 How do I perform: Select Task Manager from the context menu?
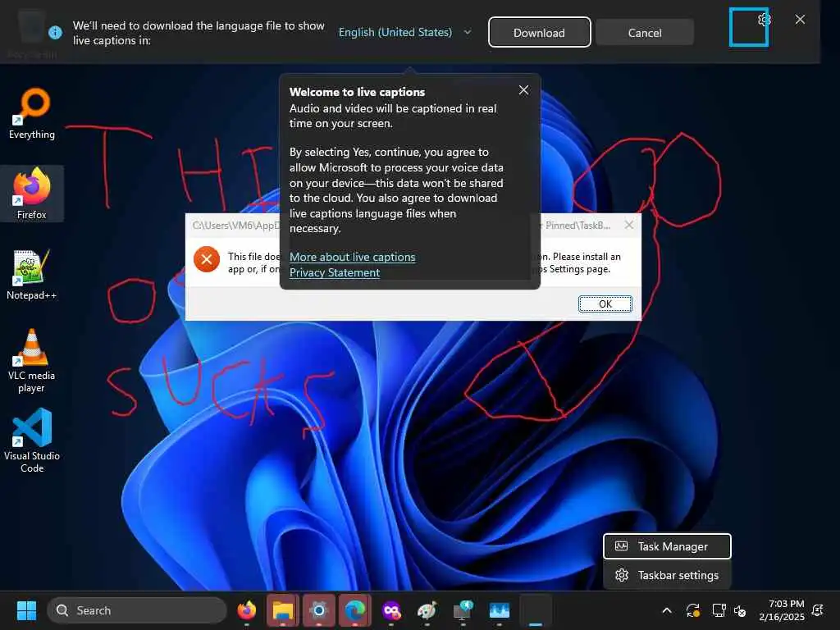tap(667, 546)
